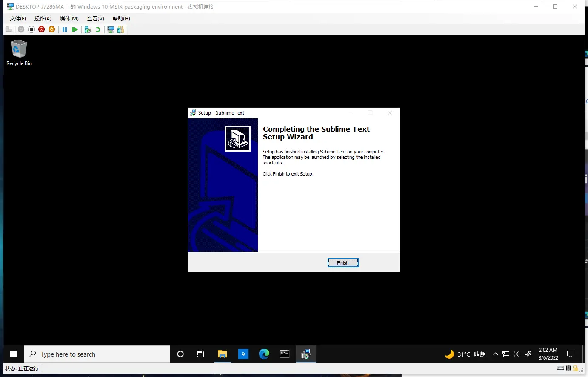
Task: Expand the system tray hidden icons chevron
Action: (495, 354)
